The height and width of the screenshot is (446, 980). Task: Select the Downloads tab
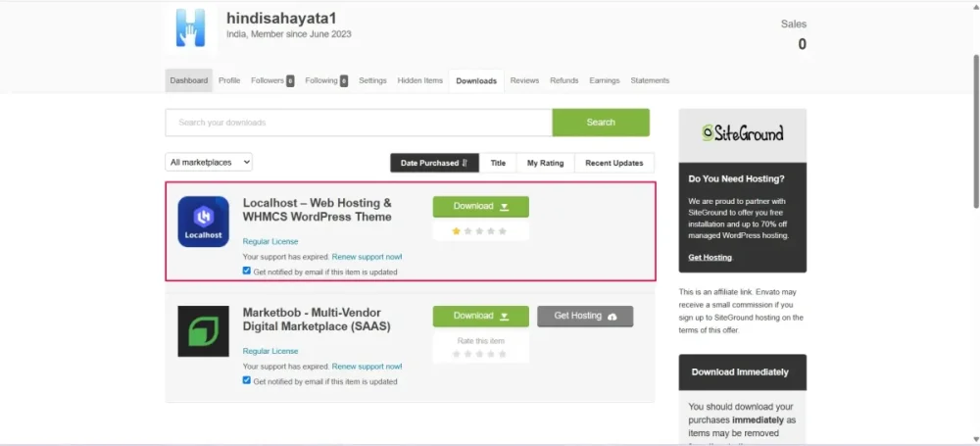476,80
